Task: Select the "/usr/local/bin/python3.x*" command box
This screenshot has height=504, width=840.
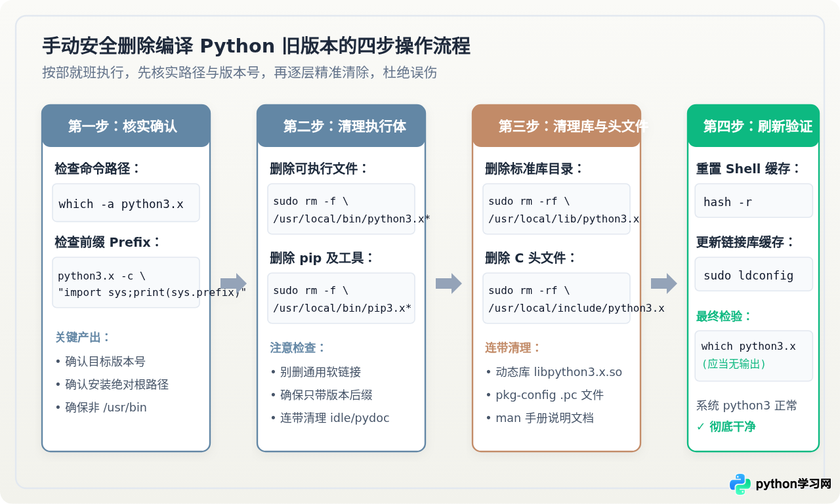Action: click(341, 209)
